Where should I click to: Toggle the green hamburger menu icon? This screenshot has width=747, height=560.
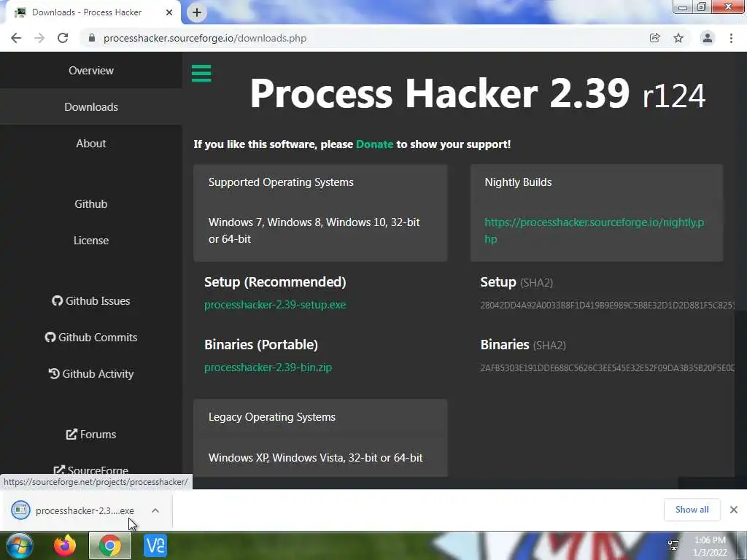point(201,74)
